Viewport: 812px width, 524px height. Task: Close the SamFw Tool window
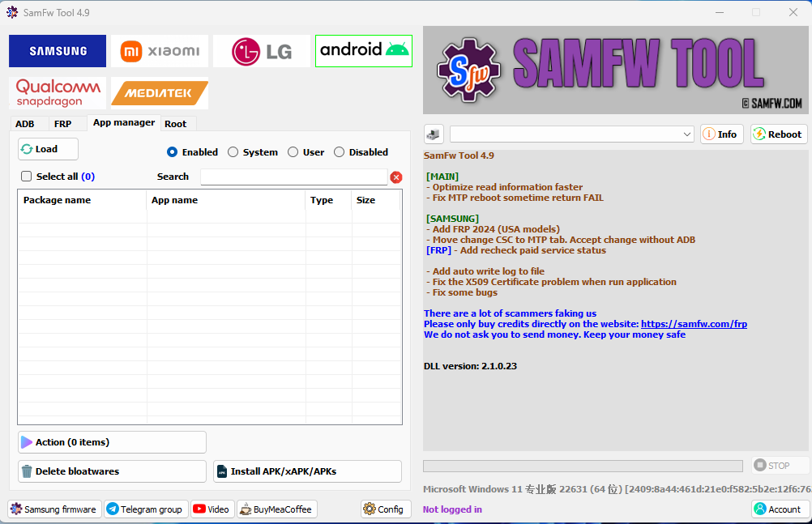pyautogui.click(x=793, y=12)
